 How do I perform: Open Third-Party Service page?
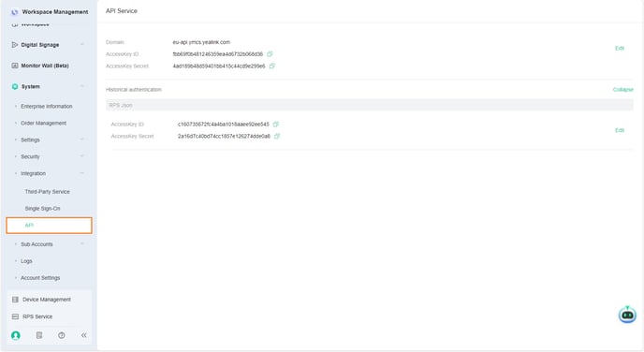point(47,192)
